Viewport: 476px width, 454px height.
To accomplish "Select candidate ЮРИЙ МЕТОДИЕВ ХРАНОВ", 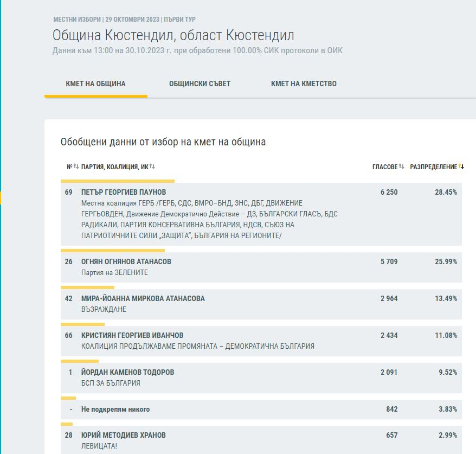I will (123, 435).
